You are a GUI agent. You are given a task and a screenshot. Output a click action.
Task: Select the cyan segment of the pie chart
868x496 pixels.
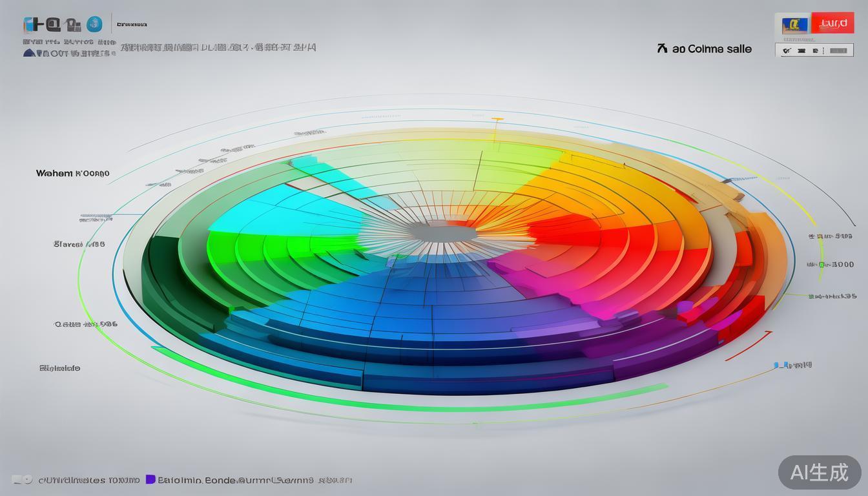284,207
